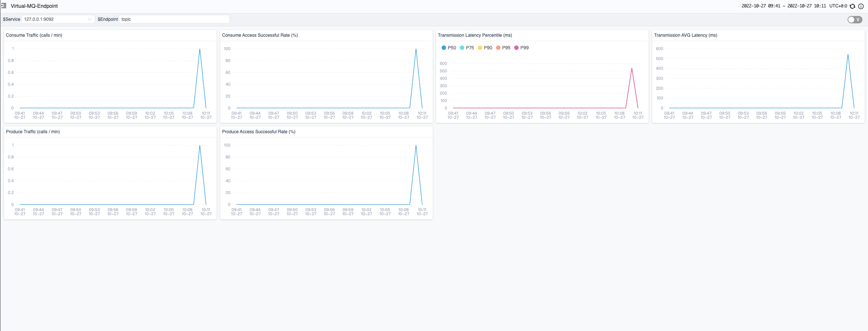Hide the P95 legend series
868x331 pixels.
[503, 48]
